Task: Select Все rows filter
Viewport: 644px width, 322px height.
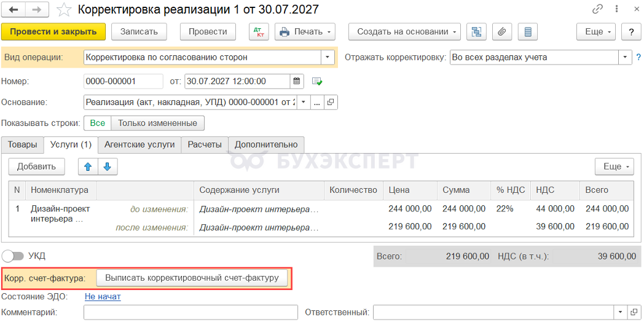Action: point(97,123)
